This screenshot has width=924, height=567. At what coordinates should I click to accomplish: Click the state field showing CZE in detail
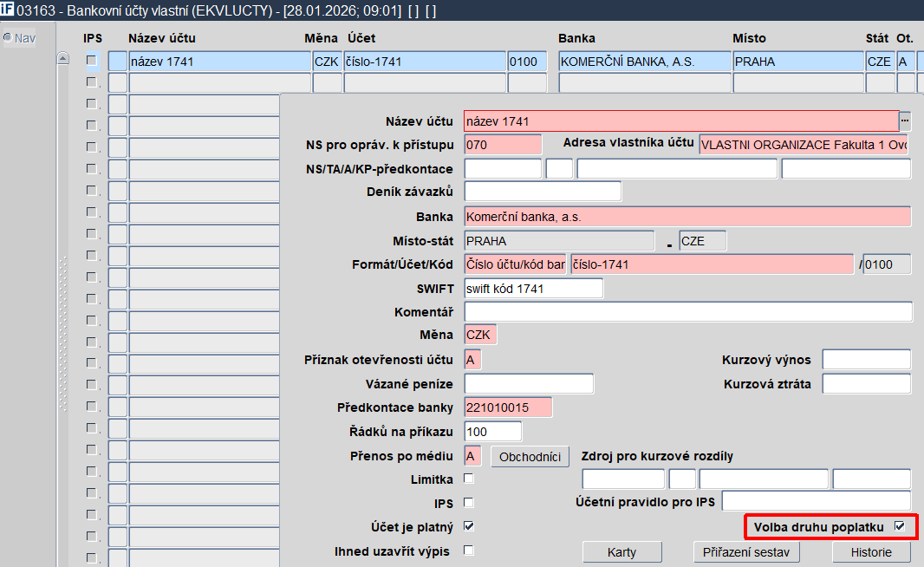tap(702, 241)
